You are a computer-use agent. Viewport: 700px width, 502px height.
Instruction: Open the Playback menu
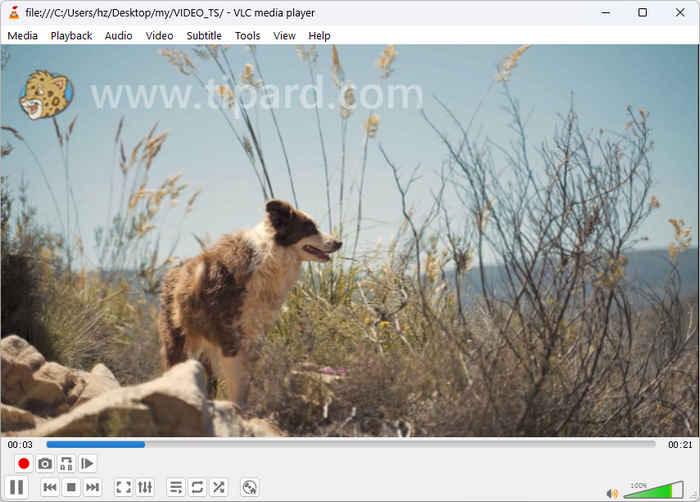[x=71, y=36]
